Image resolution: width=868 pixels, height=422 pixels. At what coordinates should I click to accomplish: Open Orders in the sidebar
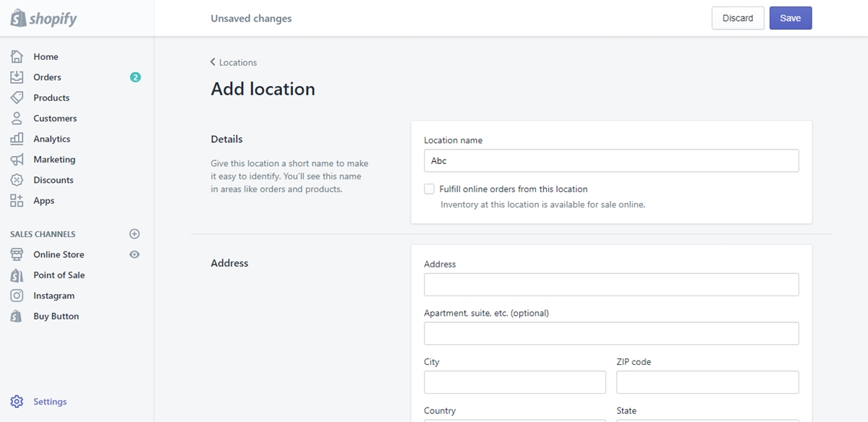pyautogui.click(x=47, y=77)
